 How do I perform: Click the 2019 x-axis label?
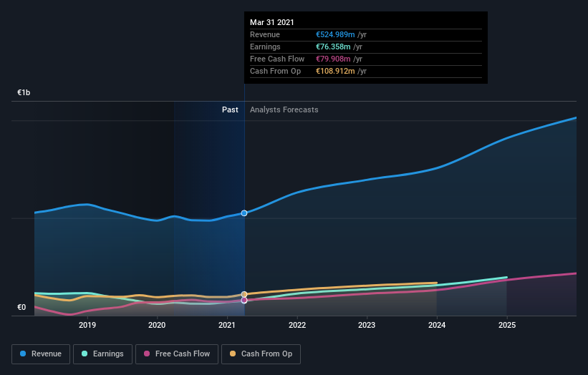pyautogui.click(x=87, y=325)
